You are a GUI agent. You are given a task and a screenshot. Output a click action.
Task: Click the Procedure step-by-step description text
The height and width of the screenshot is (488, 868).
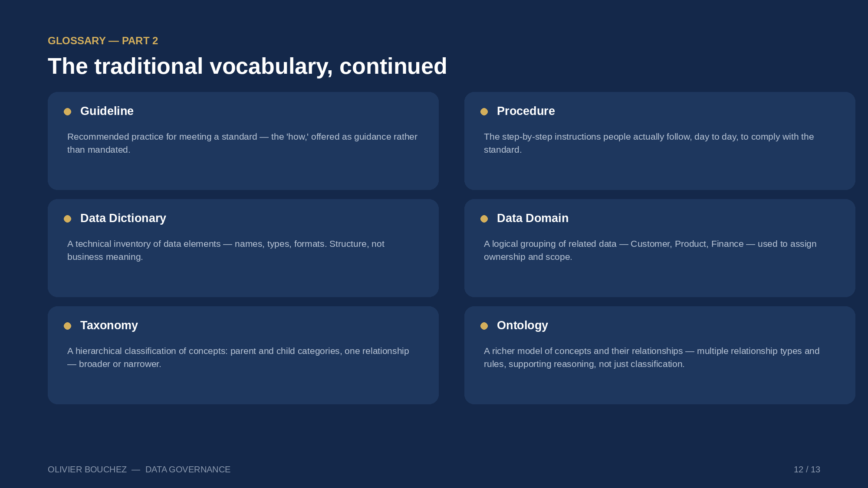[x=649, y=143]
